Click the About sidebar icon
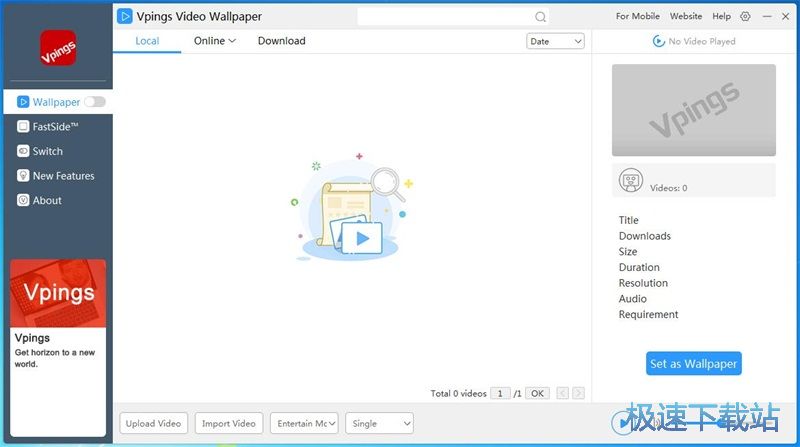 23,200
